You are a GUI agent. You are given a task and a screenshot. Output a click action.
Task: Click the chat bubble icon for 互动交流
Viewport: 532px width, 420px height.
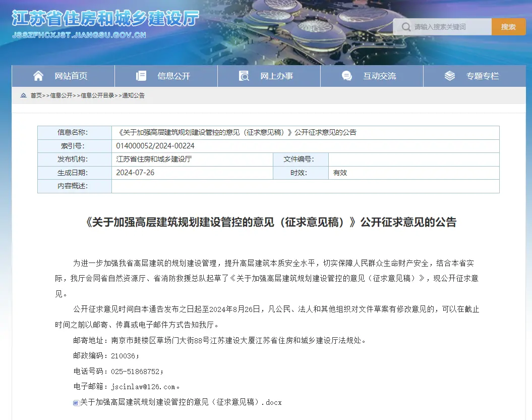point(346,75)
